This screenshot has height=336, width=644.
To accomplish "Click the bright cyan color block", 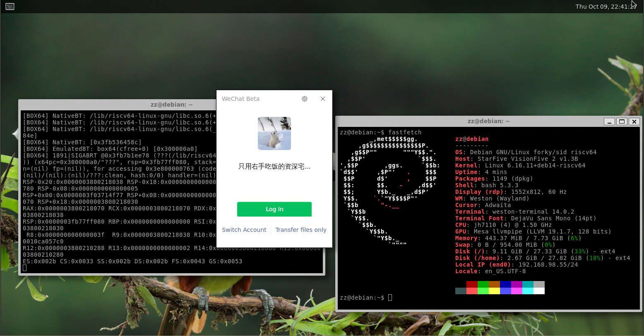I will [528, 291].
